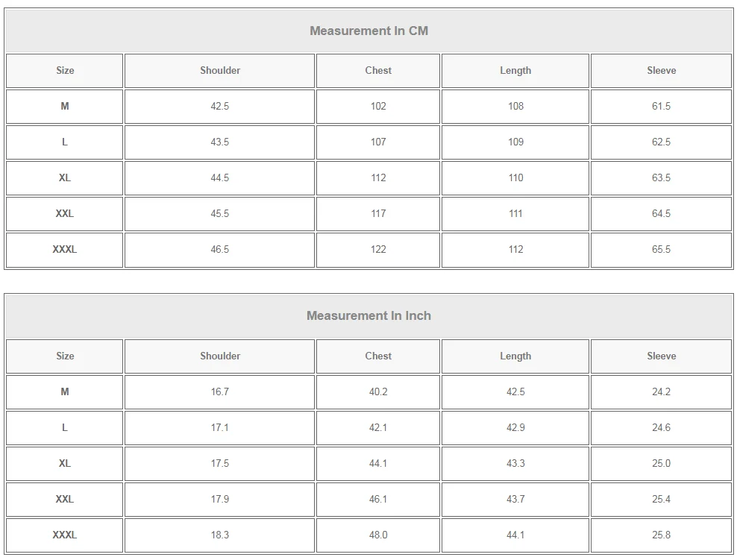Click the Measurement In CM header
Viewport: 737px width, 560px height.
[368, 31]
